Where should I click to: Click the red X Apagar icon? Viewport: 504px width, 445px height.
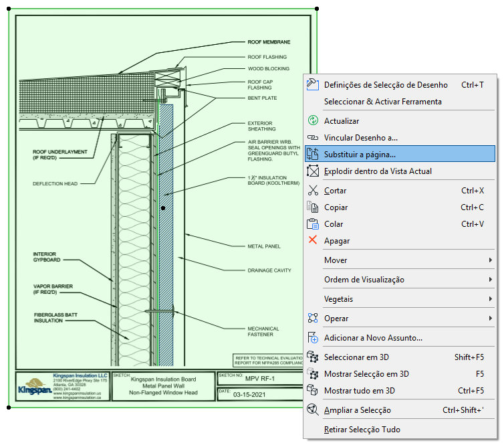click(x=313, y=241)
